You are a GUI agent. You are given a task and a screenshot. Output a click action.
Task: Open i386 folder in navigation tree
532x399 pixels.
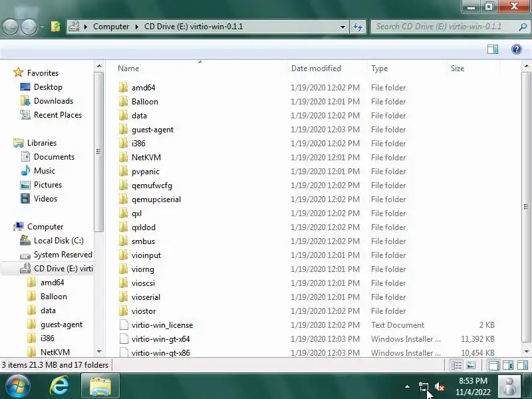47,338
